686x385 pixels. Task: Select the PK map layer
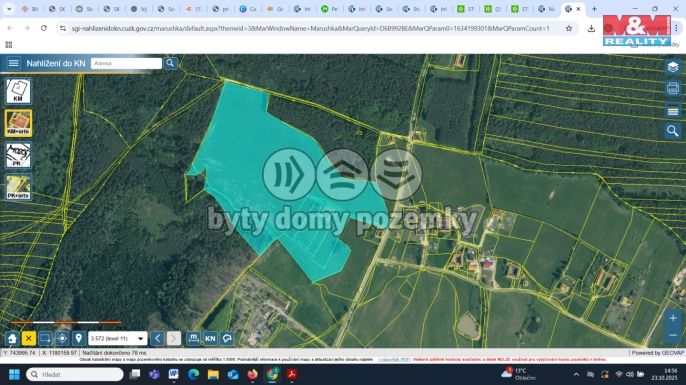[18, 155]
